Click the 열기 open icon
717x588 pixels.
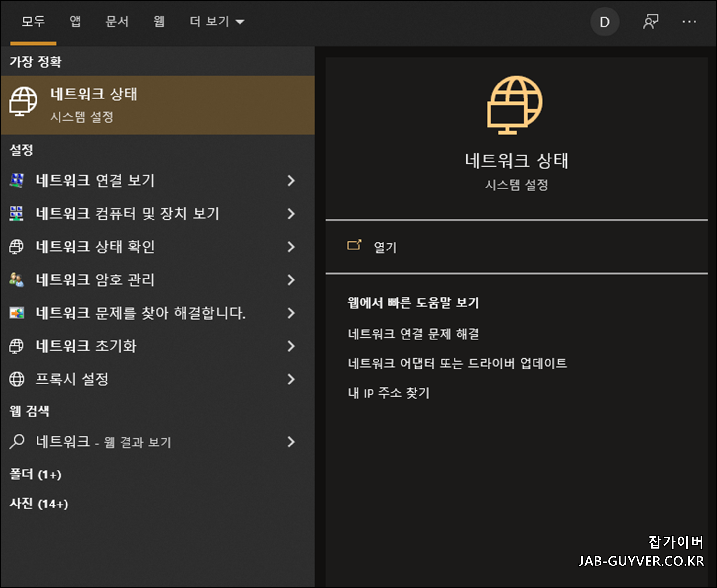pyautogui.click(x=354, y=245)
